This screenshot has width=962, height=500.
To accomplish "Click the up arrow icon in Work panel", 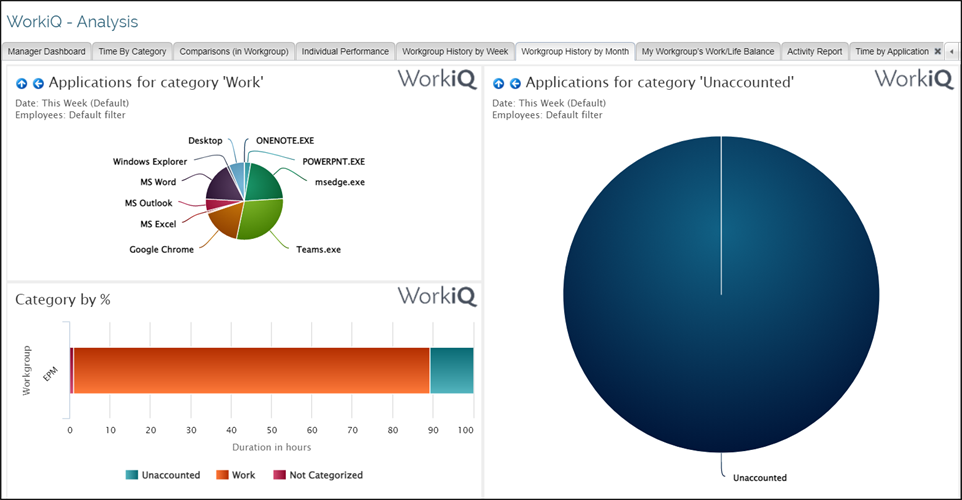I will [22, 84].
